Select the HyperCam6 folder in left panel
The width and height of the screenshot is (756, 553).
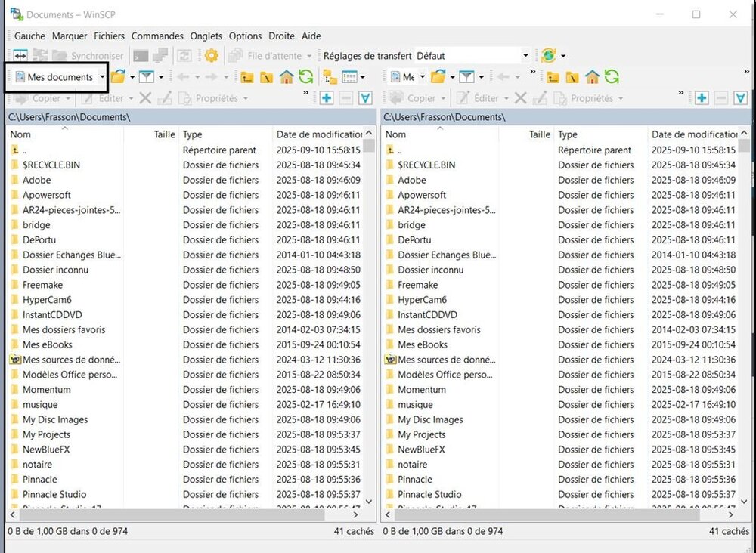pyautogui.click(x=47, y=300)
